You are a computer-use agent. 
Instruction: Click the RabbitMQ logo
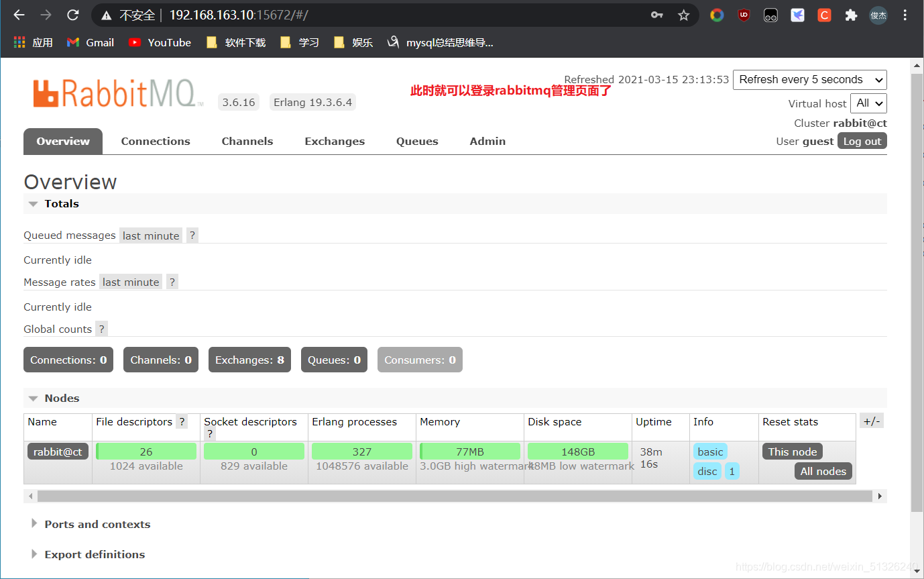118,93
